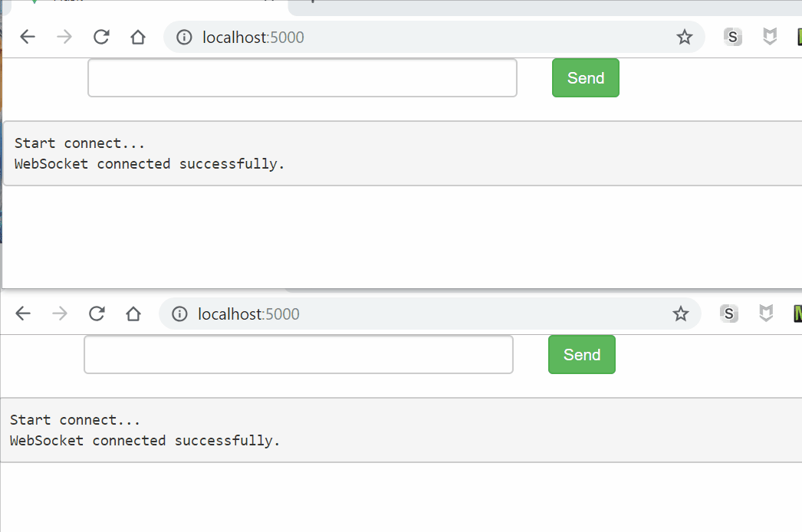Click the home icon in bottom browser window
The image size is (802, 532).
click(x=133, y=314)
